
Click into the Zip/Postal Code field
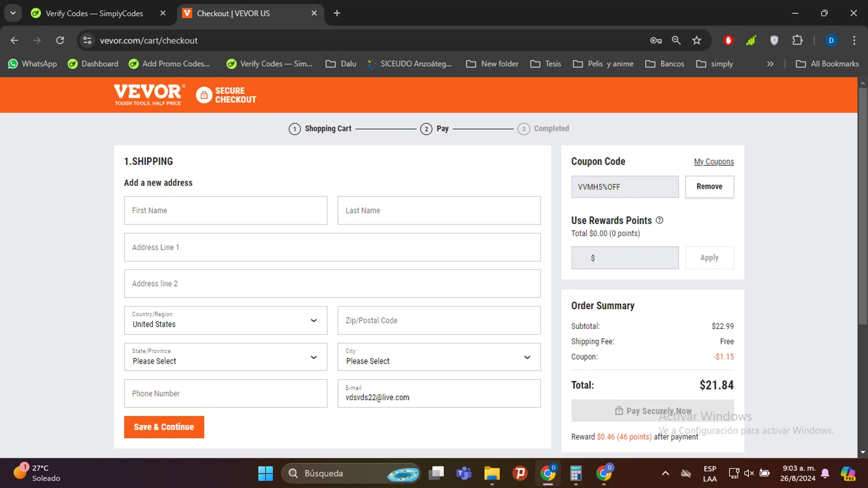tap(439, 321)
